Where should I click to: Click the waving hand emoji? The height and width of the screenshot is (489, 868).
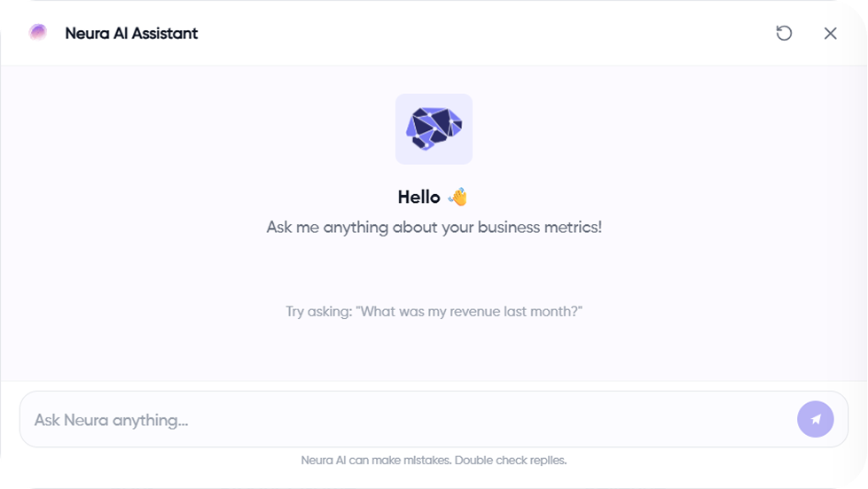point(457,197)
